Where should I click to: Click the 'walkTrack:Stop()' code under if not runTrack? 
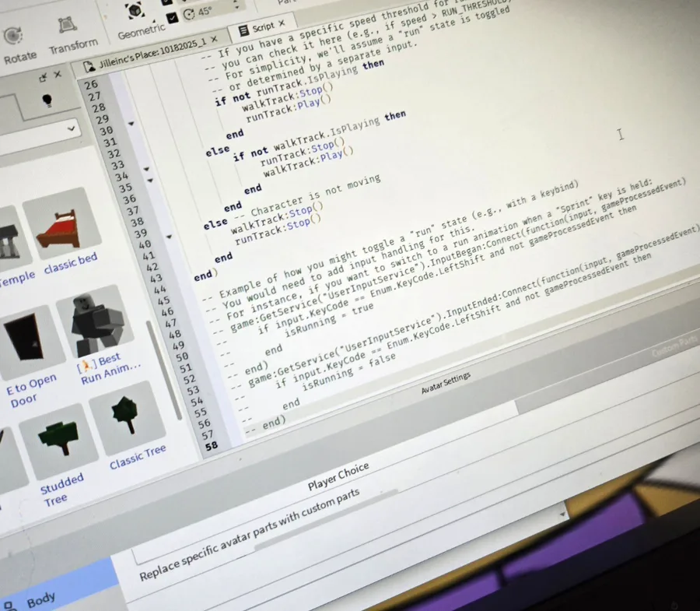288,99
